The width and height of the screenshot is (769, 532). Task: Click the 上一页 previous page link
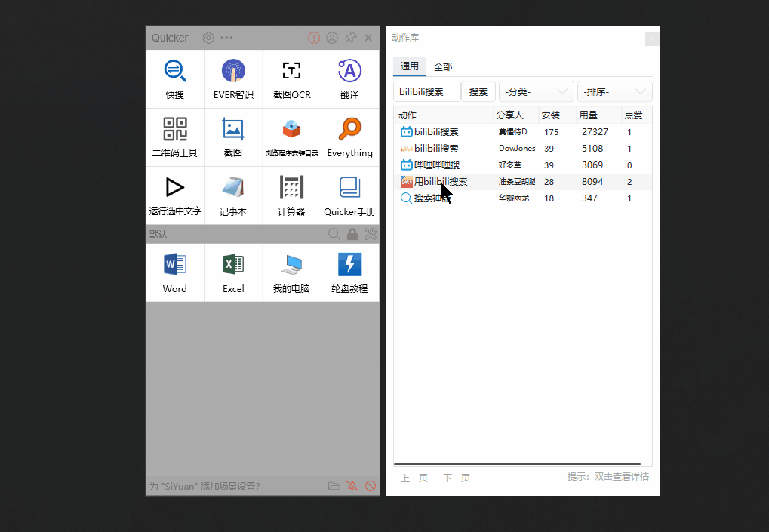coord(414,478)
